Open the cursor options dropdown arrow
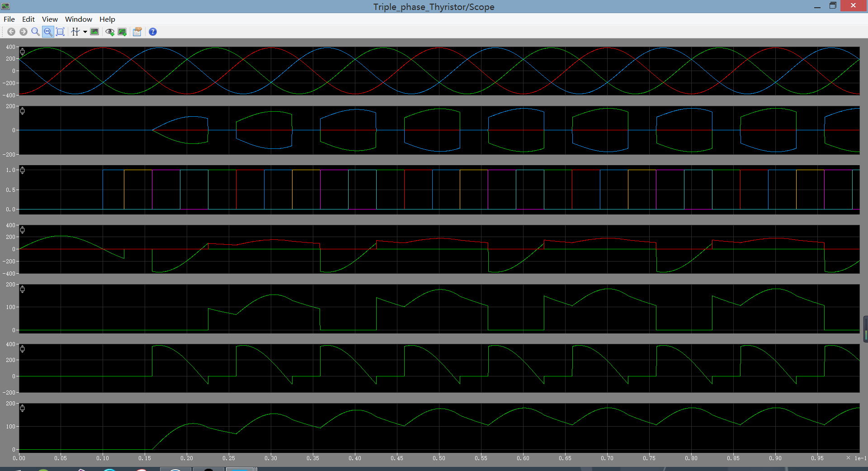 point(85,32)
